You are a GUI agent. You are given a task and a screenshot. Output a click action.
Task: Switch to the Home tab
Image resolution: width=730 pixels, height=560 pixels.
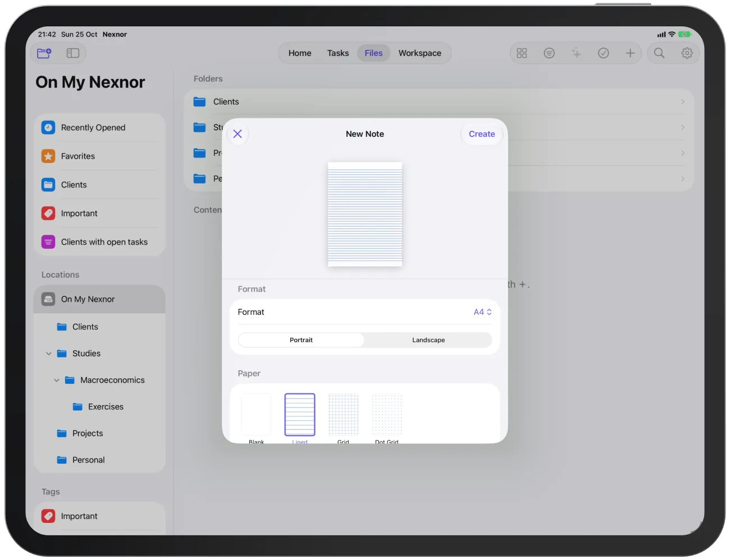300,53
